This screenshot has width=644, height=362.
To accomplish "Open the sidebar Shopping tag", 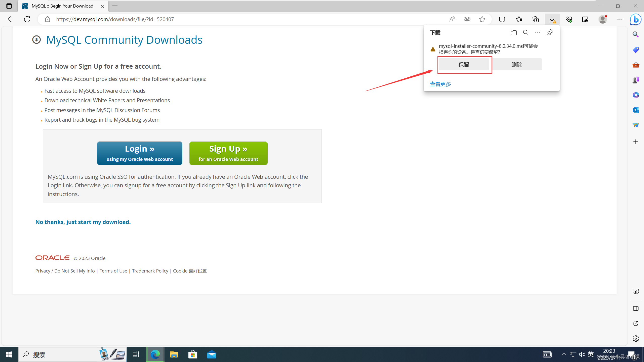I will (636, 50).
